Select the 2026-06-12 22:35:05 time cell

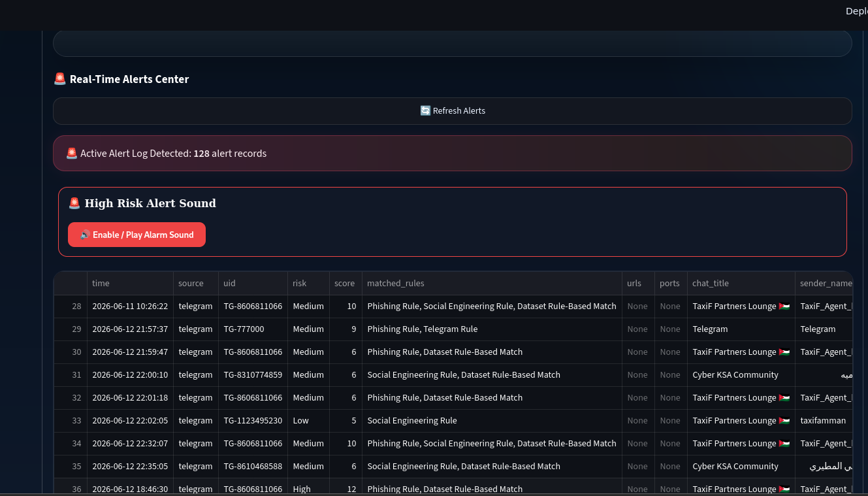(130, 467)
